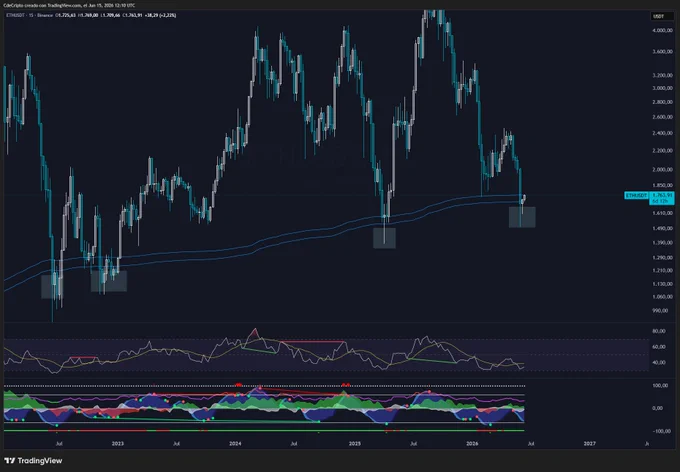Click the 3.000,00 price axis label
The image size is (680, 472).
[662, 88]
